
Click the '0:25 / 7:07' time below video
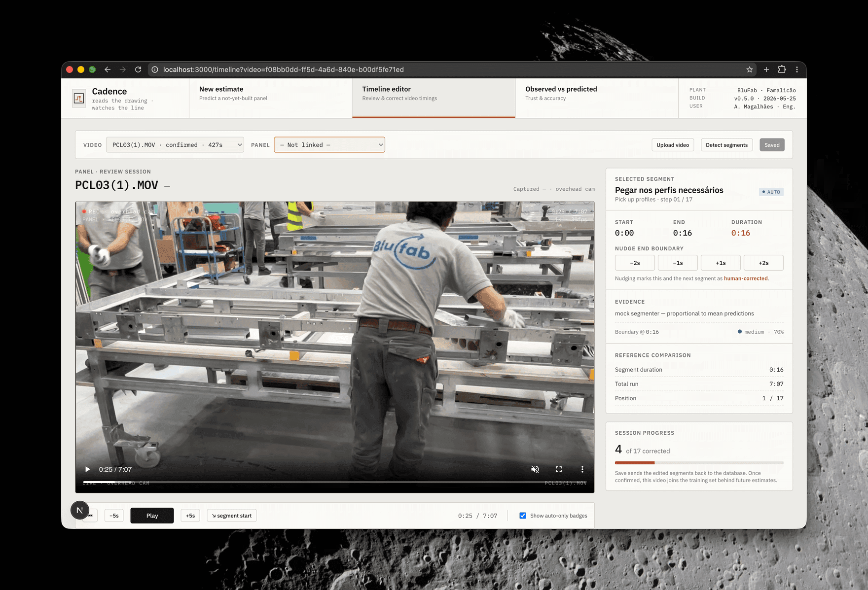click(477, 516)
